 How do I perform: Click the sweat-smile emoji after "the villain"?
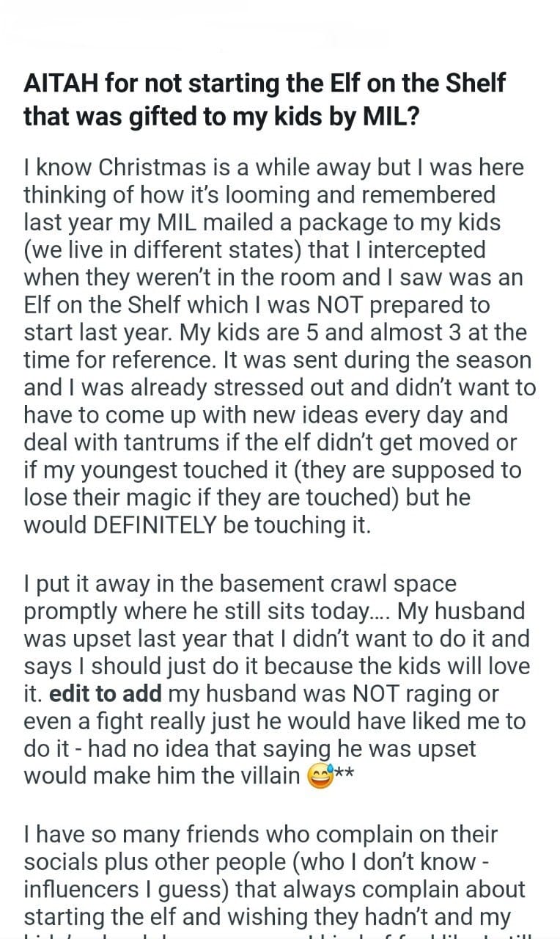tap(321, 776)
